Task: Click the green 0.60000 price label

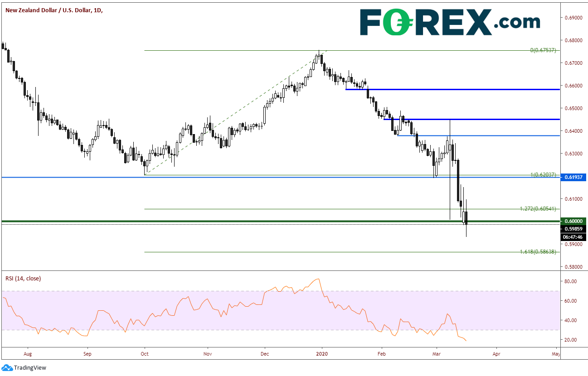Action: pos(574,221)
